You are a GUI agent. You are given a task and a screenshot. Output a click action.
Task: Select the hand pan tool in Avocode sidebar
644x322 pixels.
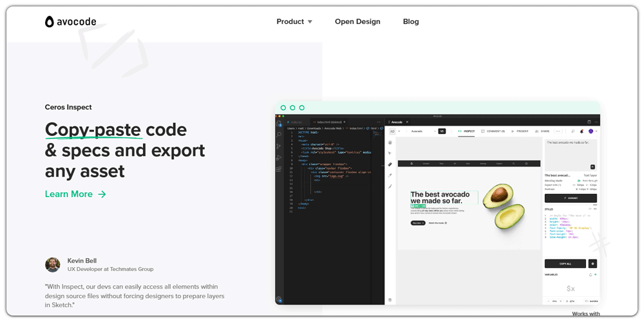390,142
